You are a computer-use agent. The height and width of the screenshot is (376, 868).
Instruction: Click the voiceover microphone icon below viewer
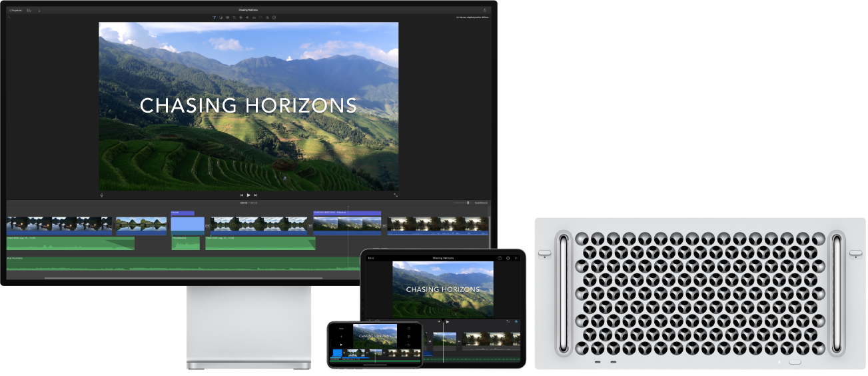[101, 195]
